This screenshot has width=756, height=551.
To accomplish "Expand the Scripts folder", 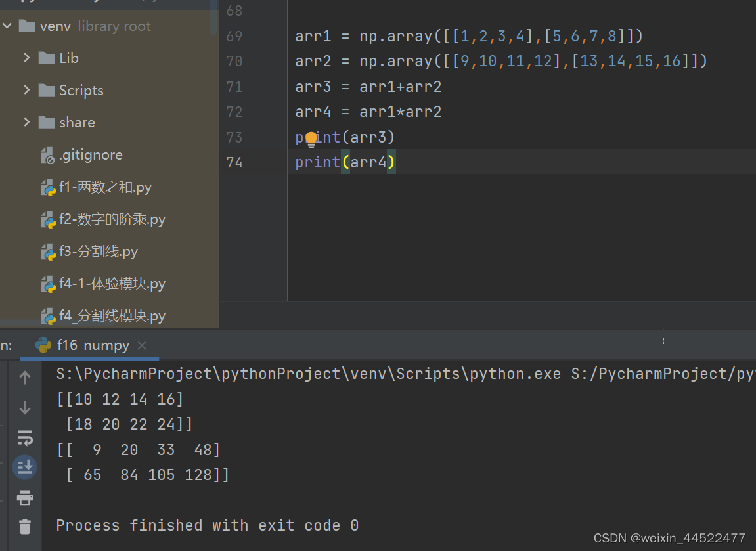I will coord(26,90).
